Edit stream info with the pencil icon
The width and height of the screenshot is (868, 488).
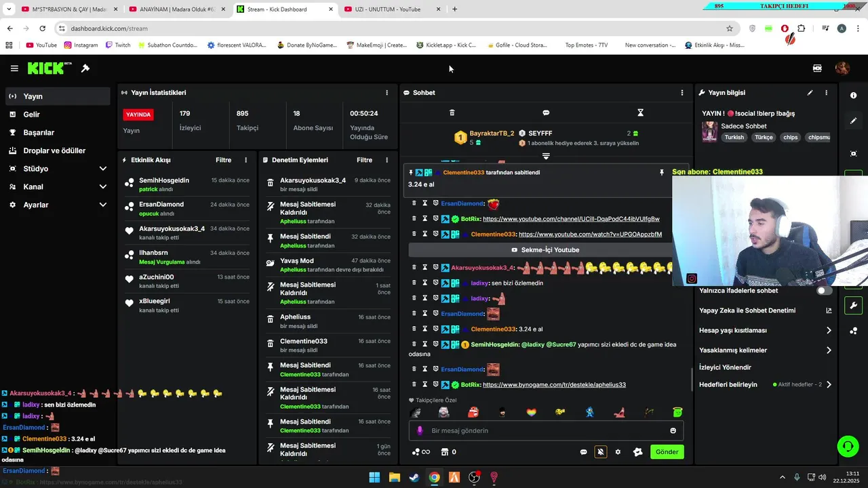tap(810, 93)
